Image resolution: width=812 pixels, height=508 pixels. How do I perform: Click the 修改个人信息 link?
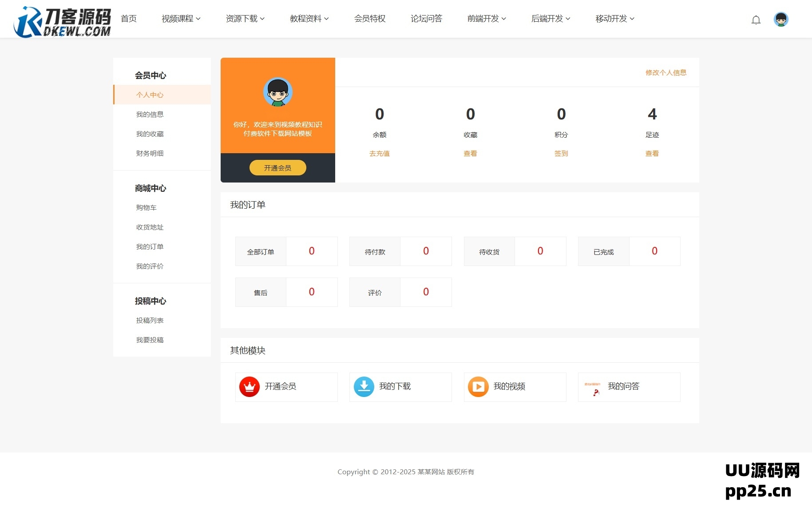coord(665,72)
